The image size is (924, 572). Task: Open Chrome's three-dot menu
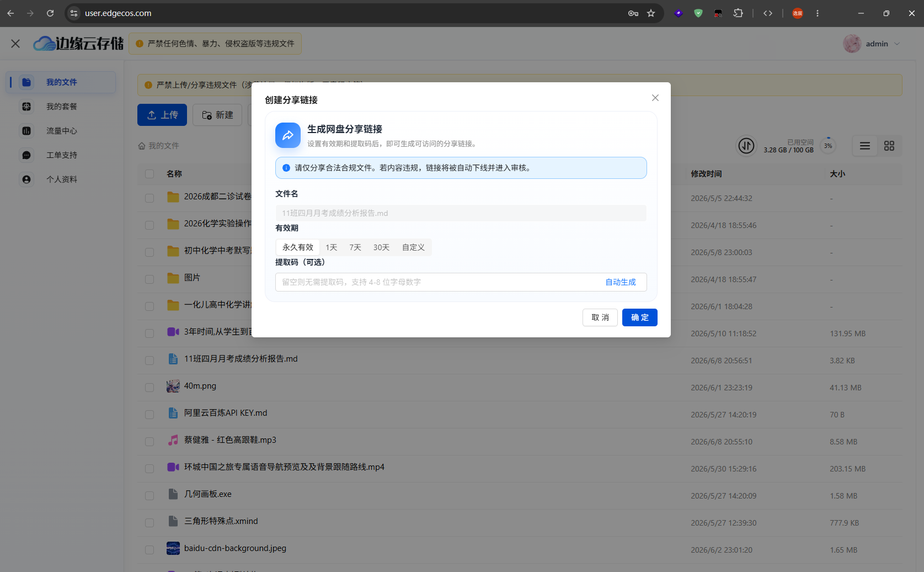click(818, 13)
